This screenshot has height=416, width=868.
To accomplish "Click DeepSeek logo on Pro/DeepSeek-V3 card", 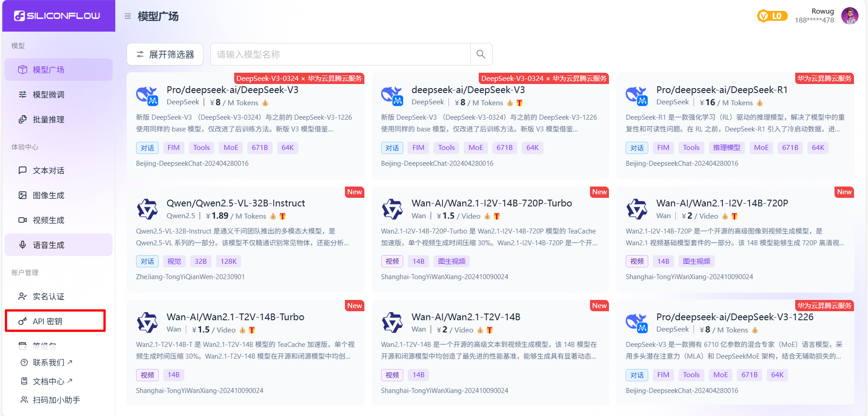I will pos(147,96).
